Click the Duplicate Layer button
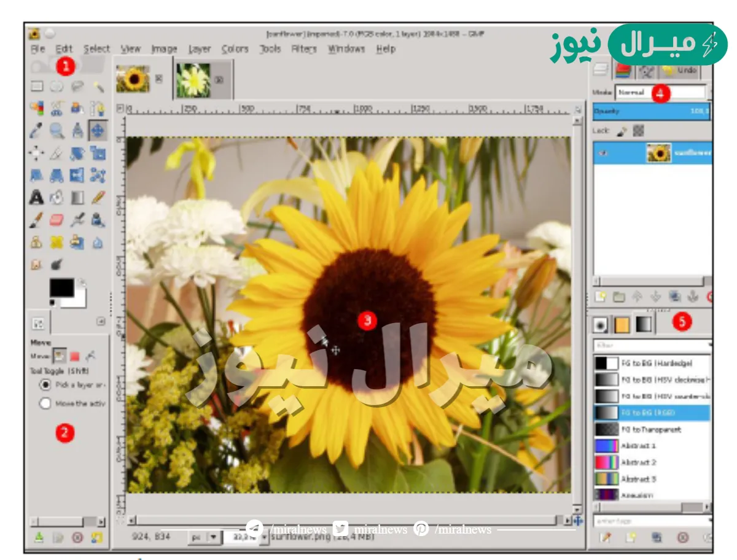Screen dimensions: 737x560 674,296
